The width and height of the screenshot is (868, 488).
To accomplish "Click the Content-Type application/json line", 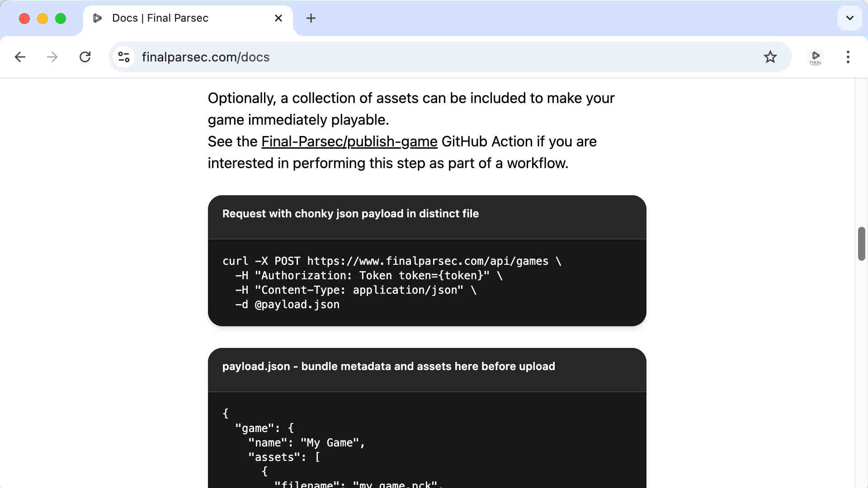I will tap(356, 290).
